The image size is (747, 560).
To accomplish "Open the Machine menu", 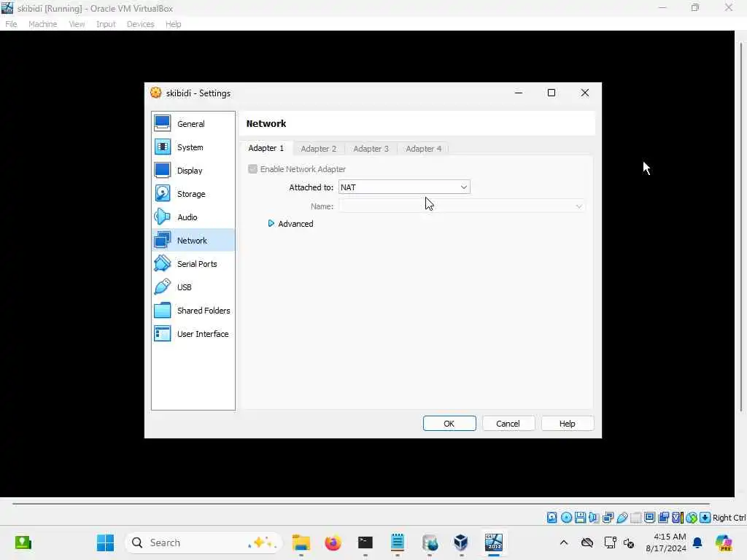I will tap(42, 24).
